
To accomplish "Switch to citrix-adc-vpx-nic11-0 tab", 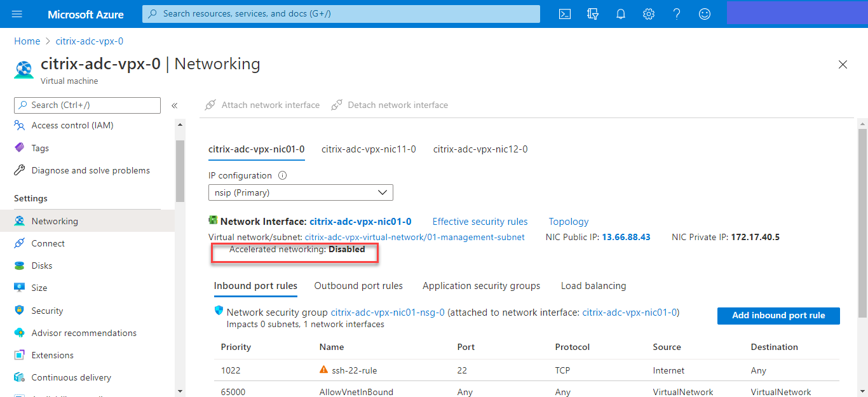I will click(369, 149).
